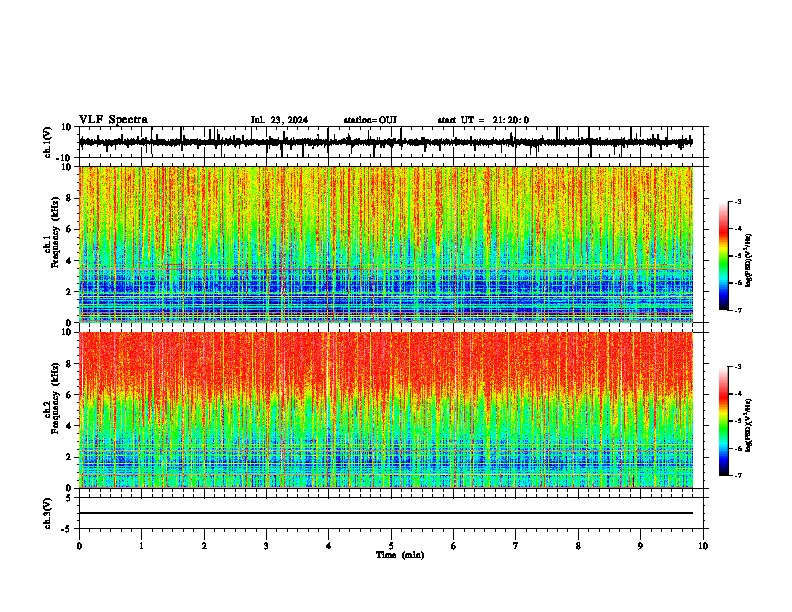Viewport: 792px width, 612px height.
Task: Click the "VLF Spectra" title text
Action: 113,120
